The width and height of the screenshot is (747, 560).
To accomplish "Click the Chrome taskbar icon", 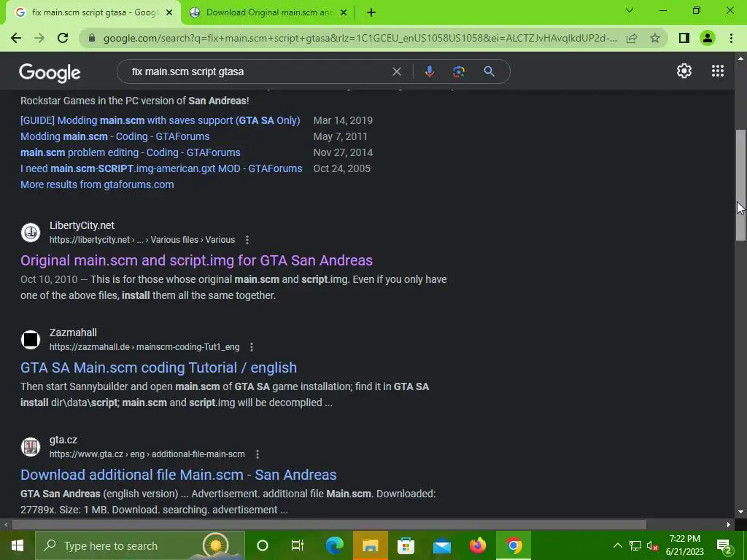I will point(514,545).
